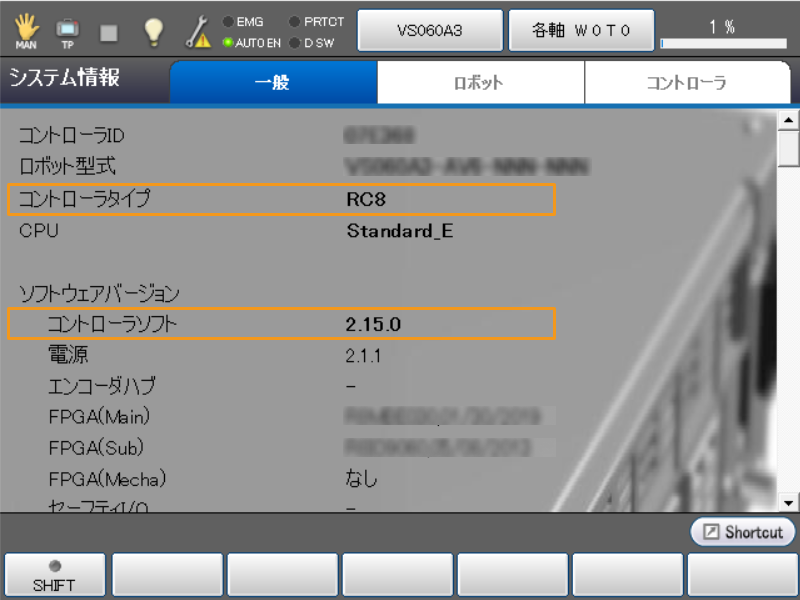
Task: Select the 電源 label
Action: coord(68,355)
